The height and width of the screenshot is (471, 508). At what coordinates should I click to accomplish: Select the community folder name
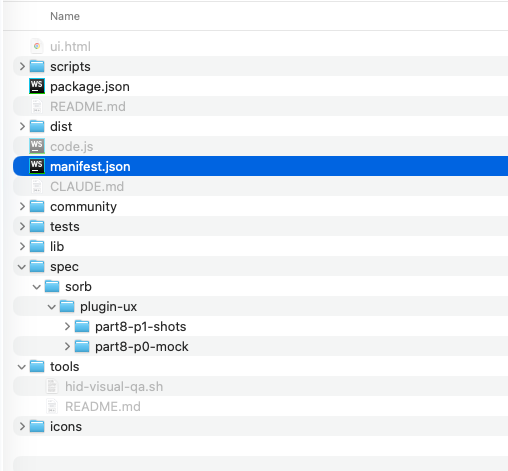coord(84,207)
